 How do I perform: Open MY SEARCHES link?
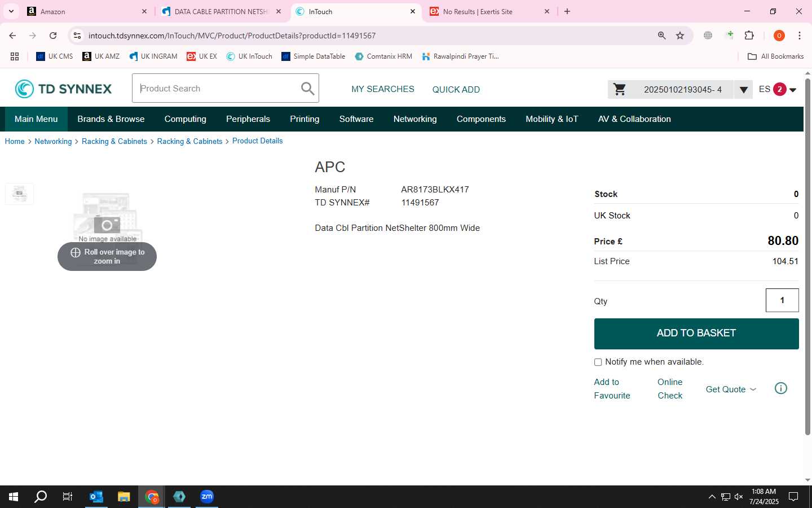[383, 89]
